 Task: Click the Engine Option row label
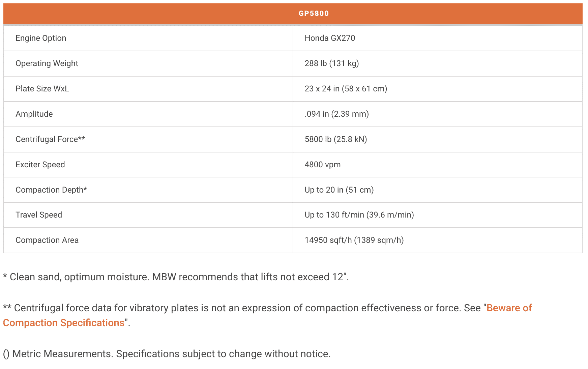(41, 38)
